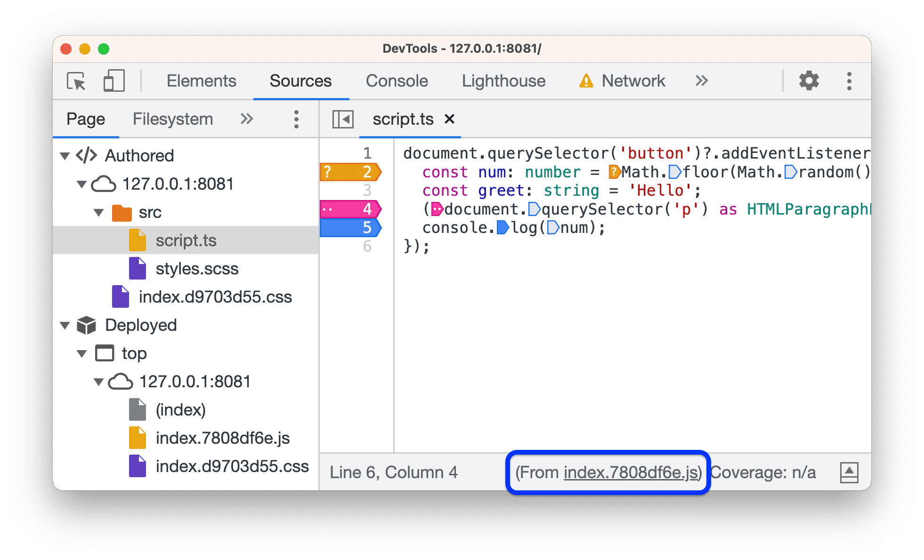This screenshot has height=560, width=924.
Task: Click breakpoint on line 2
Action: coord(348,172)
